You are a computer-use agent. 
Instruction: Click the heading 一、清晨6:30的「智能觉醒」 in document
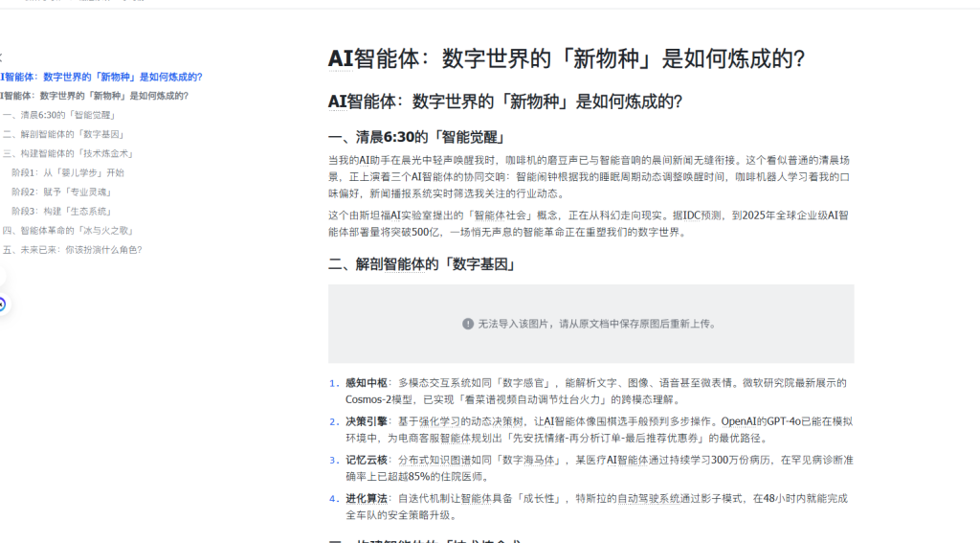pyautogui.click(x=415, y=137)
